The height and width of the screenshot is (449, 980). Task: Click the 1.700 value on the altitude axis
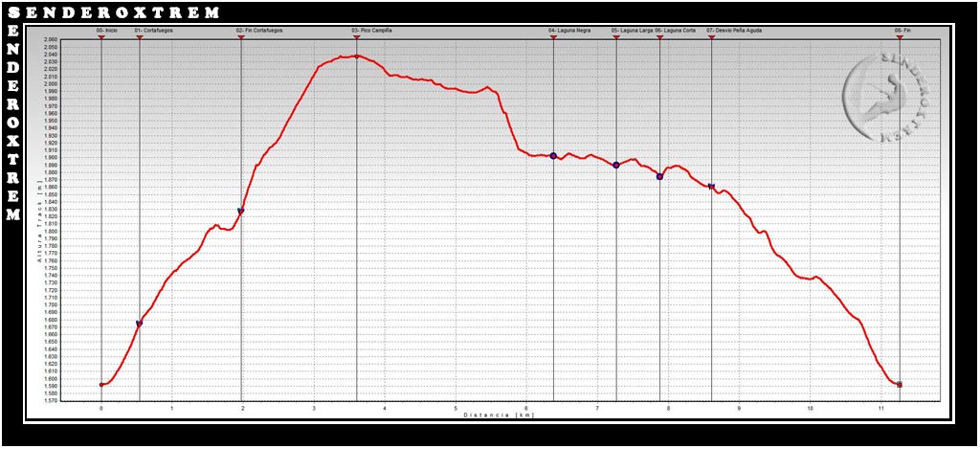[51, 305]
